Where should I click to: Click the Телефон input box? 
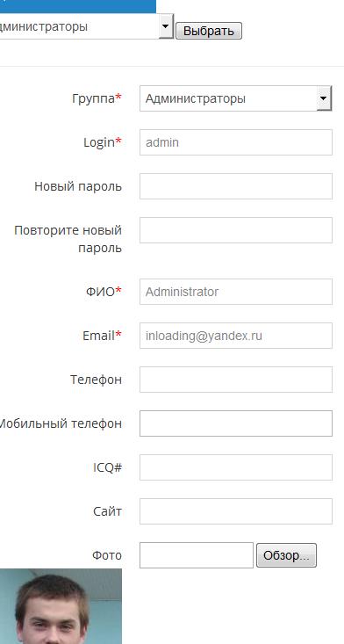236,380
